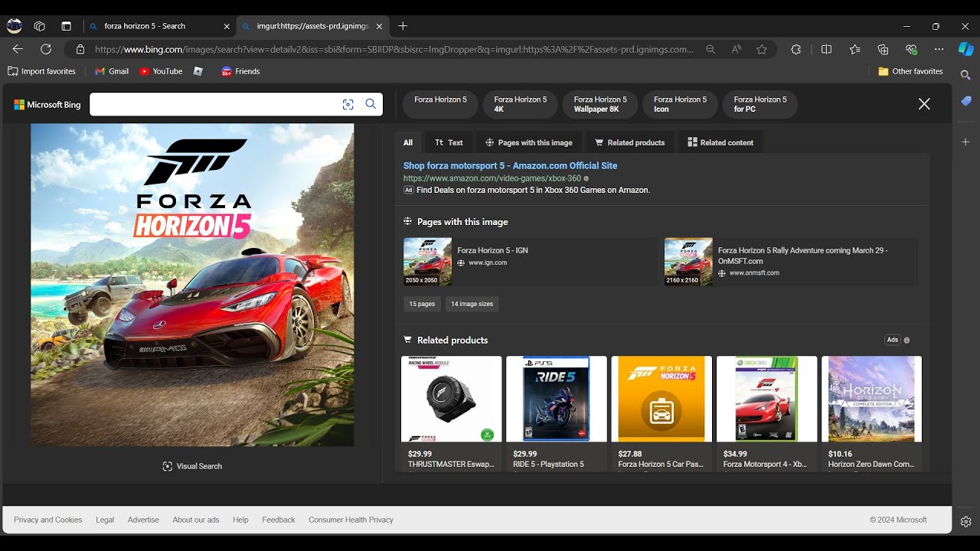980x551 pixels.
Task: View site information lock icon
Action: coord(80,49)
